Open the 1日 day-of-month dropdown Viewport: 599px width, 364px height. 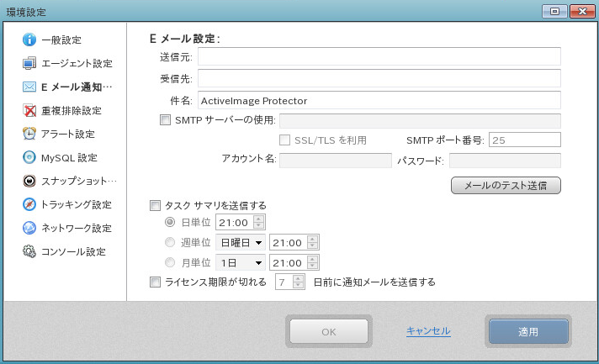pos(241,262)
